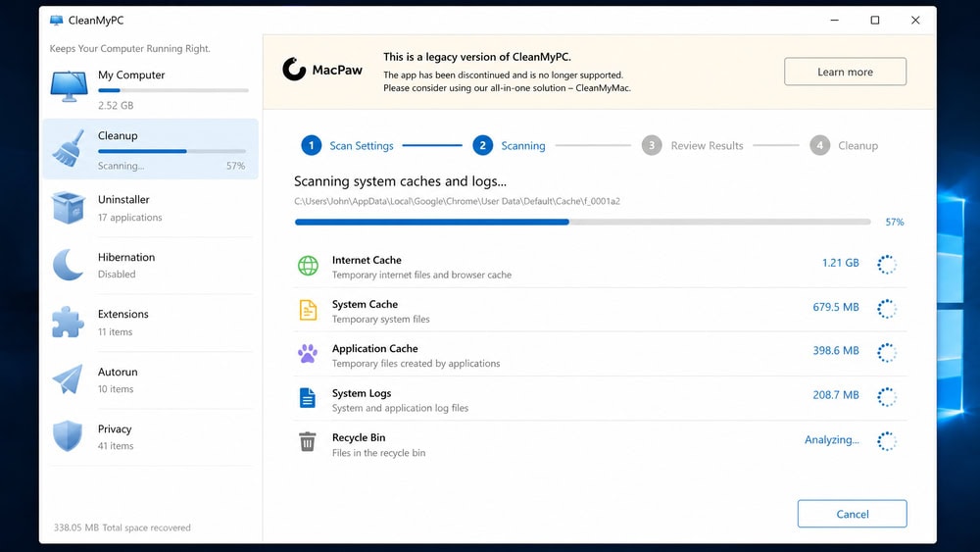The height and width of the screenshot is (552, 980).
Task: Click the 338.05 MB Total space recovered text
Action: [x=122, y=527]
